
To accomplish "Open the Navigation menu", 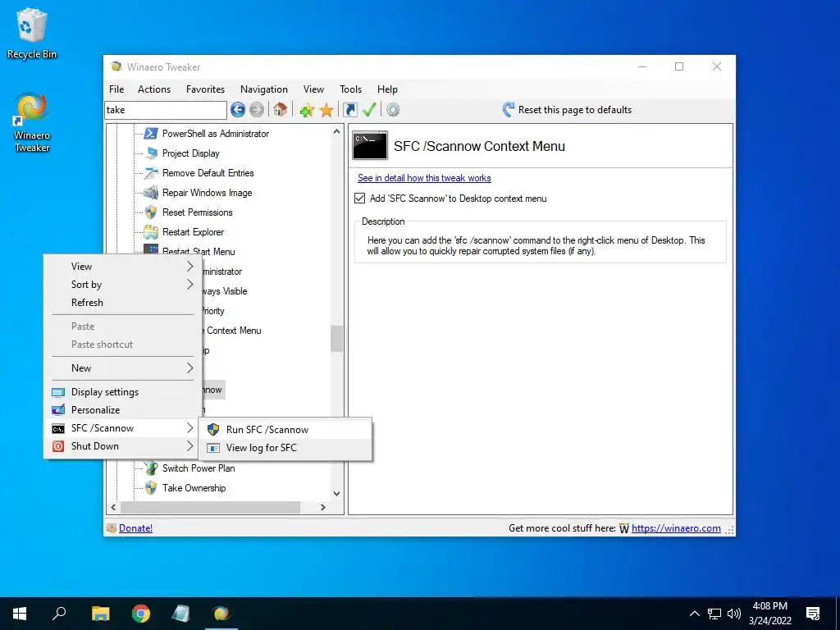I will (x=263, y=89).
